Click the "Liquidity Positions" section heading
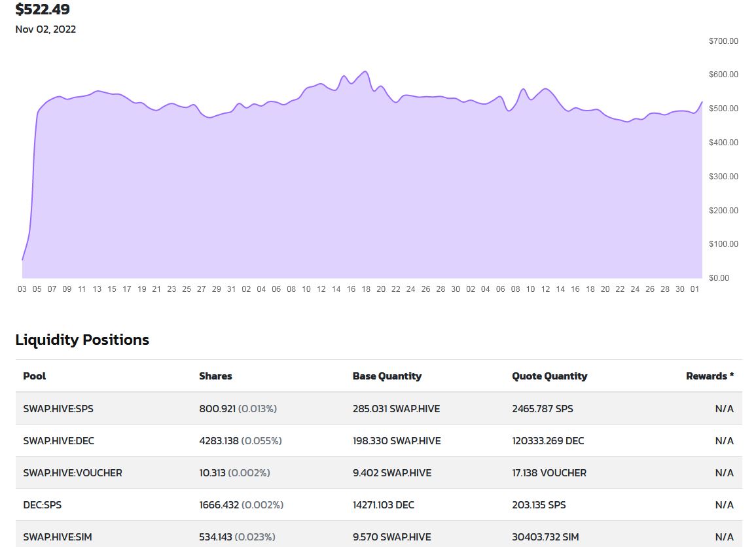This screenshot has width=756, height=547. 82,340
